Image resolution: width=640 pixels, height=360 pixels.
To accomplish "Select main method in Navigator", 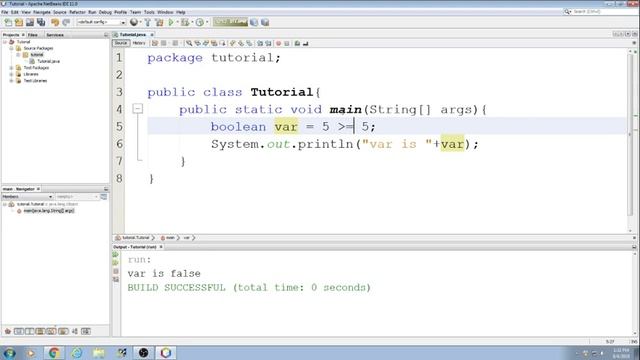I will point(48,211).
